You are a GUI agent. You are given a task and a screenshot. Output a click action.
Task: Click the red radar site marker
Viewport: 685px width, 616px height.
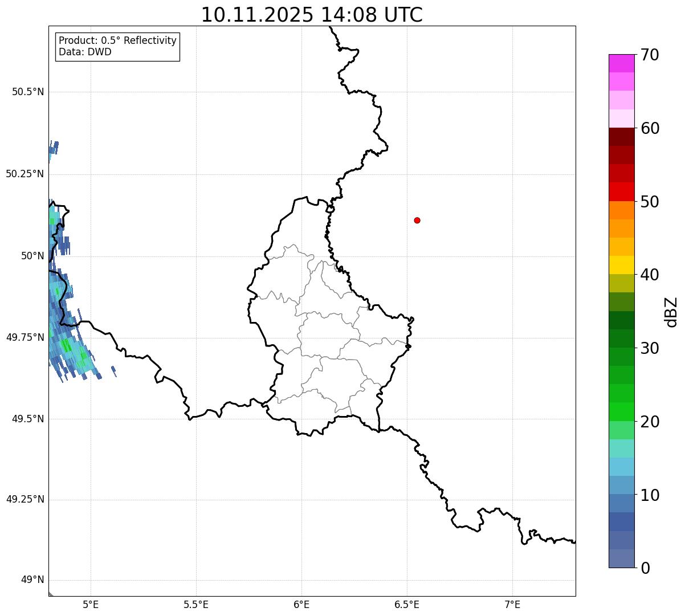(x=417, y=220)
